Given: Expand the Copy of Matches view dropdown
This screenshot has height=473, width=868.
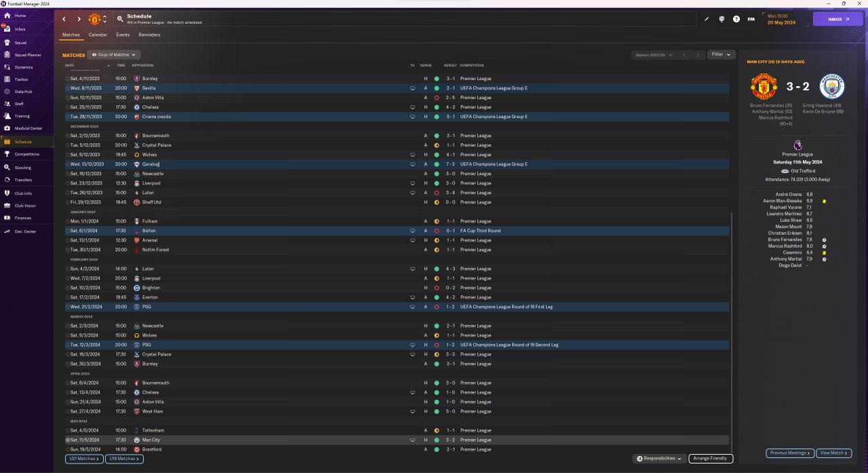Looking at the screenshot, I should pyautogui.click(x=115, y=55).
